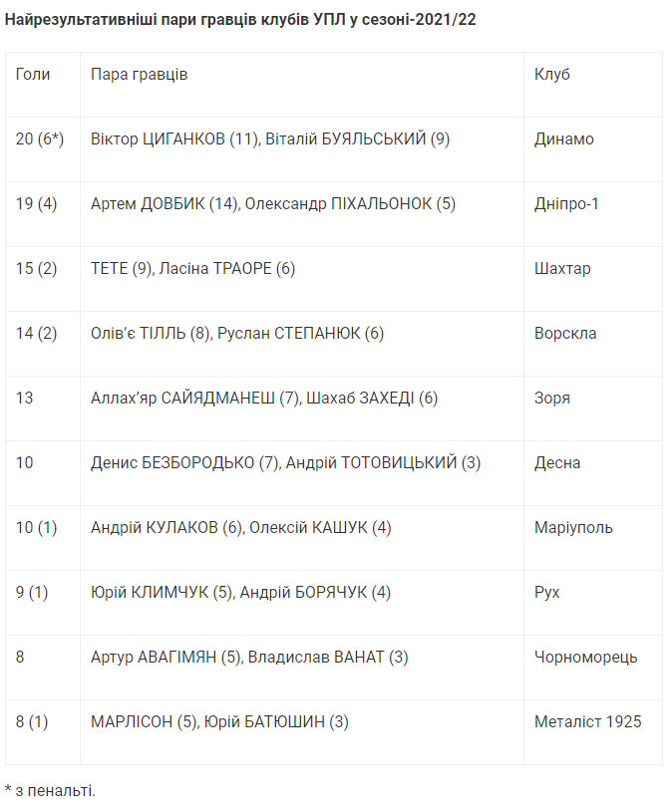Click the "20 (6*)" goals cell
Image resolution: width=671 pixels, height=812 pixels.
coord(40,139)
